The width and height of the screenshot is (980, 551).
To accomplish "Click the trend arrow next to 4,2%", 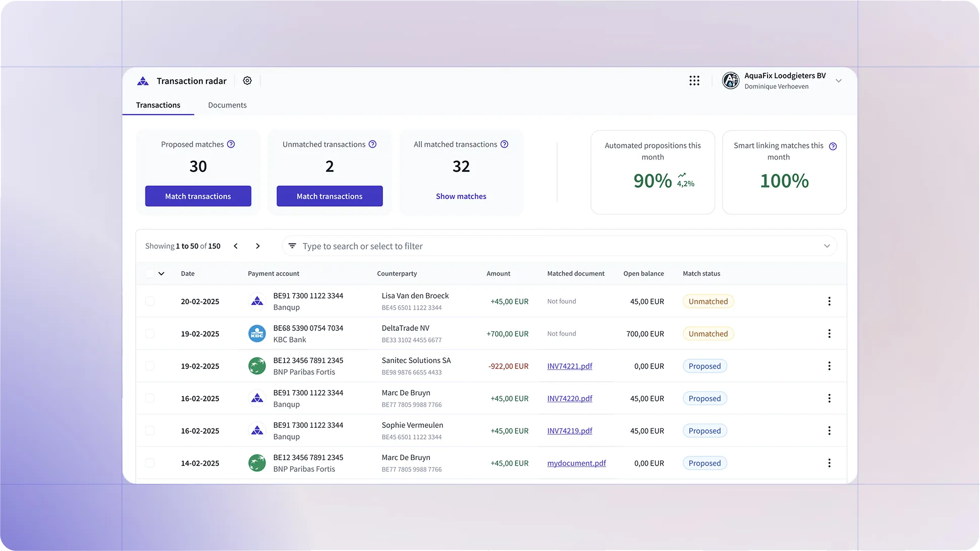I will [682, 175].
